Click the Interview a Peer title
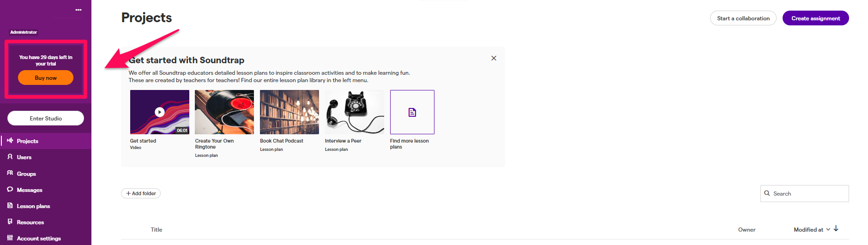 click(343, 141)
